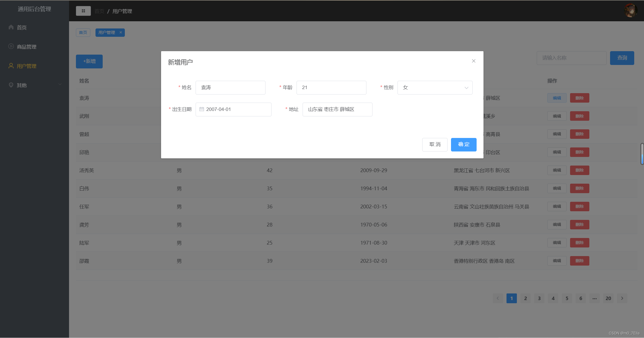Click the home icon beside 首页 in sidebar
The width and height of the screenshot is (644, 338).
[11, 27]
